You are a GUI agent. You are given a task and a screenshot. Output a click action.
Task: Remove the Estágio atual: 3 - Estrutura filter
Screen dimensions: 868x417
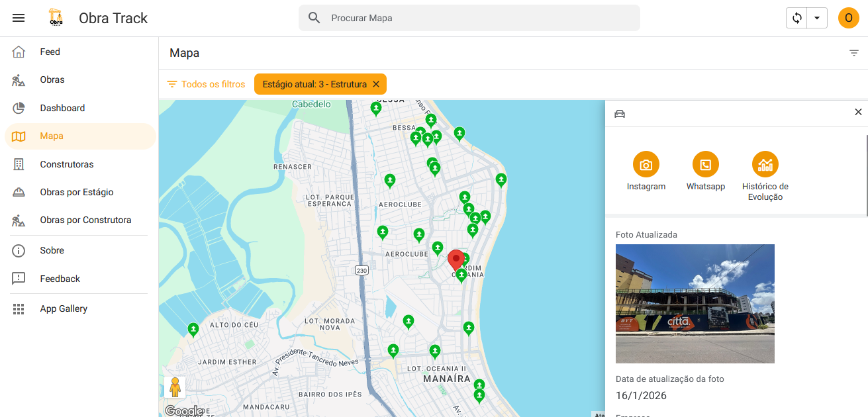376,84
